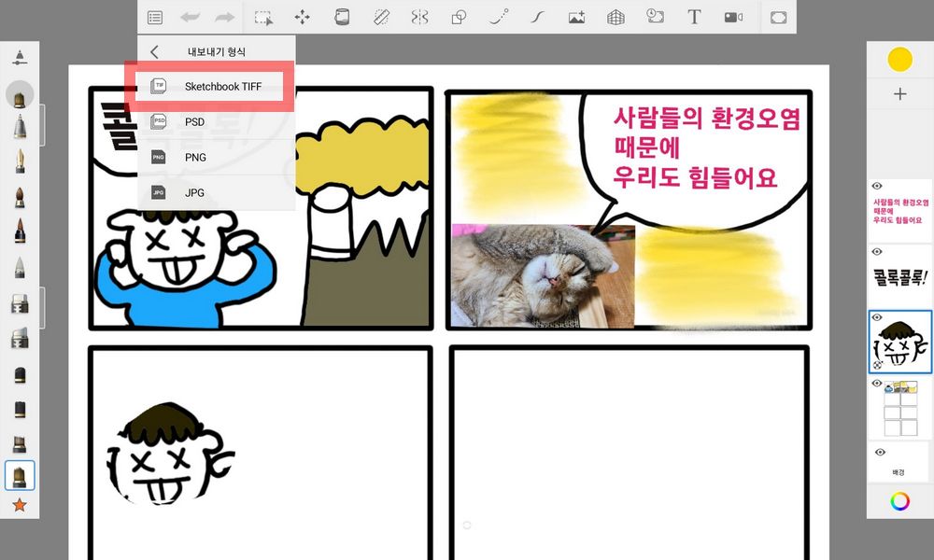Open the time-lapse history icon

click(655, 16)
